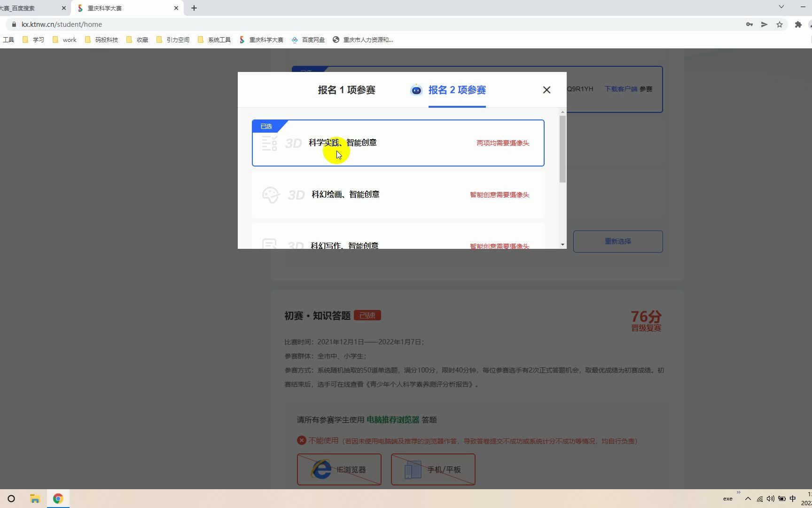Screen dimensions: 812x508
Task: Open the 重庆科学大赛 bookmark
Action: [261, 40]
